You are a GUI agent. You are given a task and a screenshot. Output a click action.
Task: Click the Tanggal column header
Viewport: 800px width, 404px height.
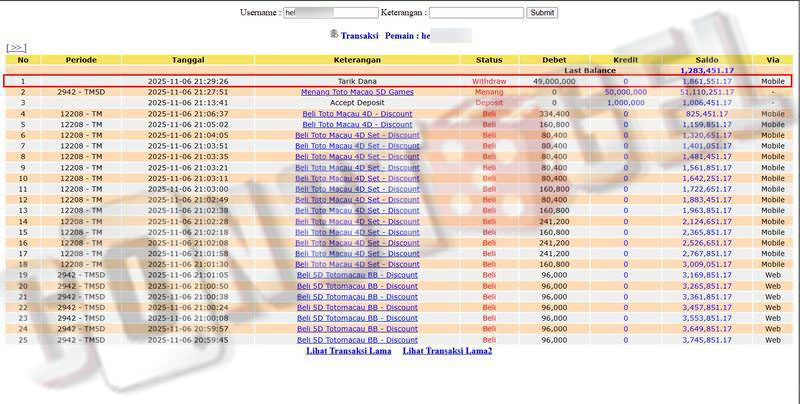[x=188, y=59]
